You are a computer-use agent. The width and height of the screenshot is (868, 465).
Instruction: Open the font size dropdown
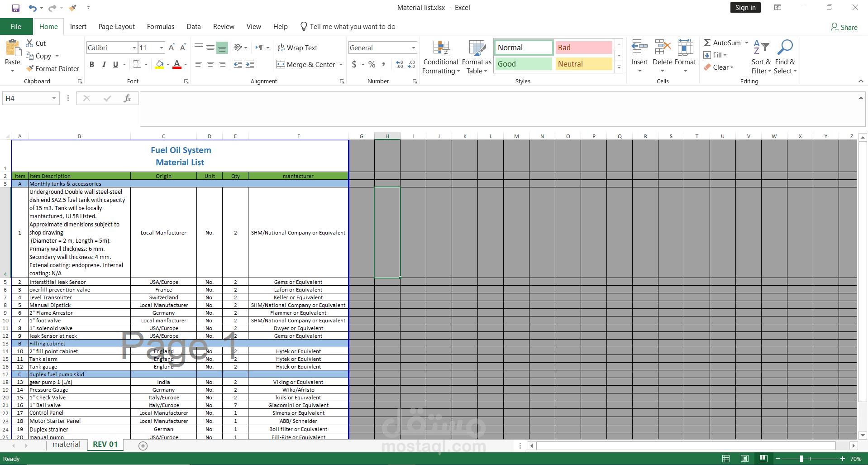tap(162, 48)
